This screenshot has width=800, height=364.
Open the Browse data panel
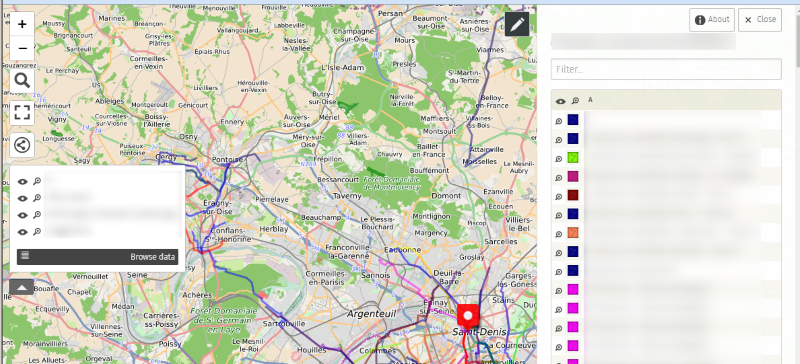point(97,257)
